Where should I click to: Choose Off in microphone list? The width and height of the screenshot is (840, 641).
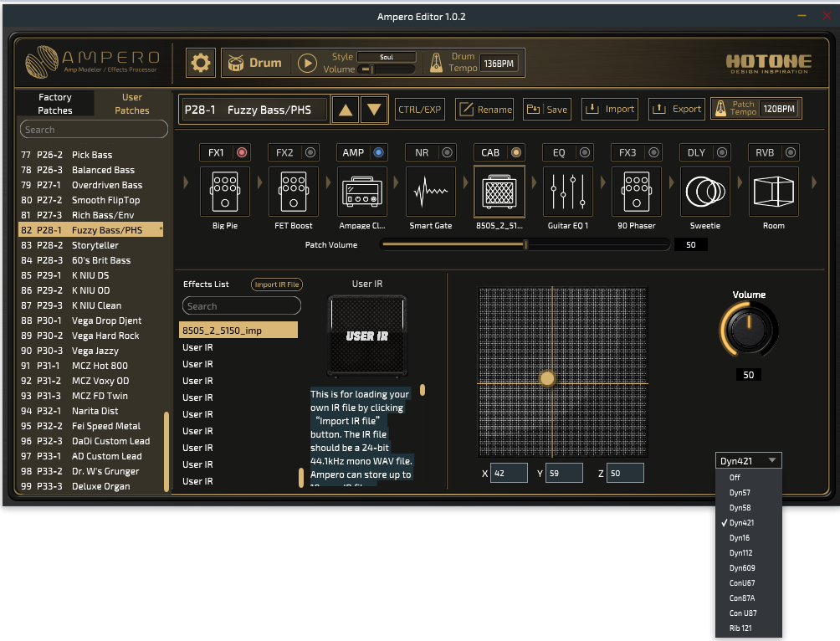749,478
